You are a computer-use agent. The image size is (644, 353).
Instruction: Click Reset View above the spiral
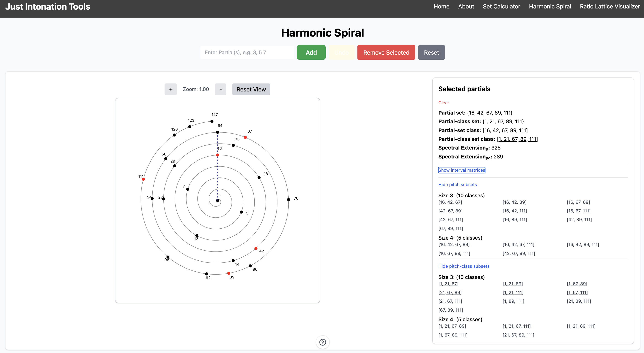point(251,89)
